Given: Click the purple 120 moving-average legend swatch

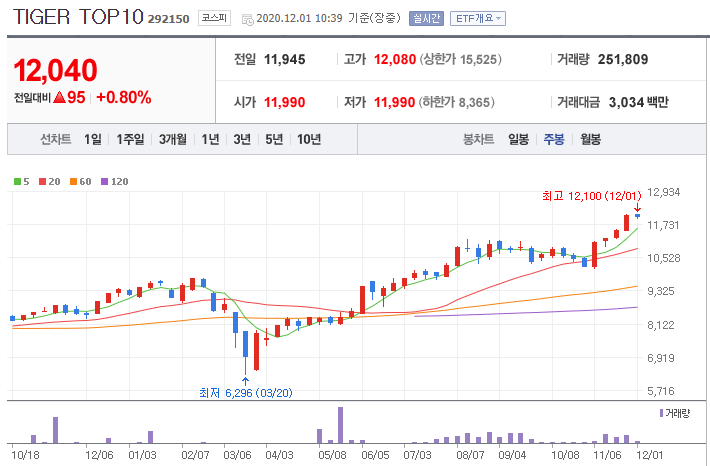Looking at the screenshot, I should 105,182.
